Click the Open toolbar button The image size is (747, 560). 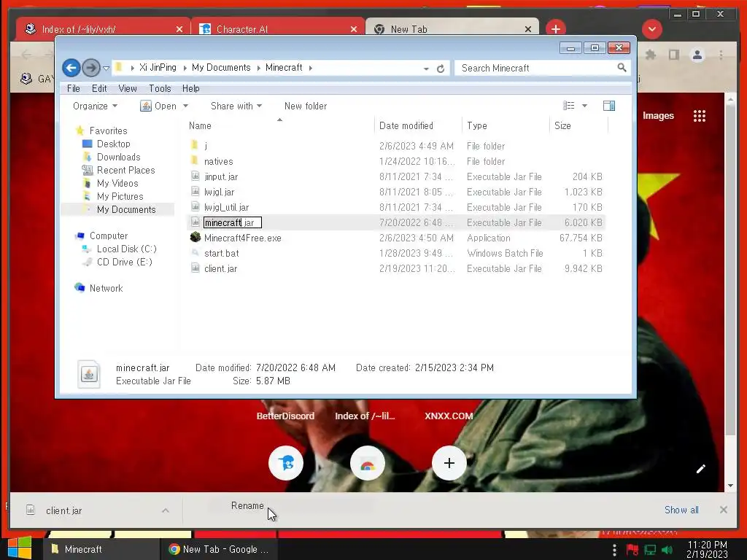pyautogui.click(x=158, y=106)
